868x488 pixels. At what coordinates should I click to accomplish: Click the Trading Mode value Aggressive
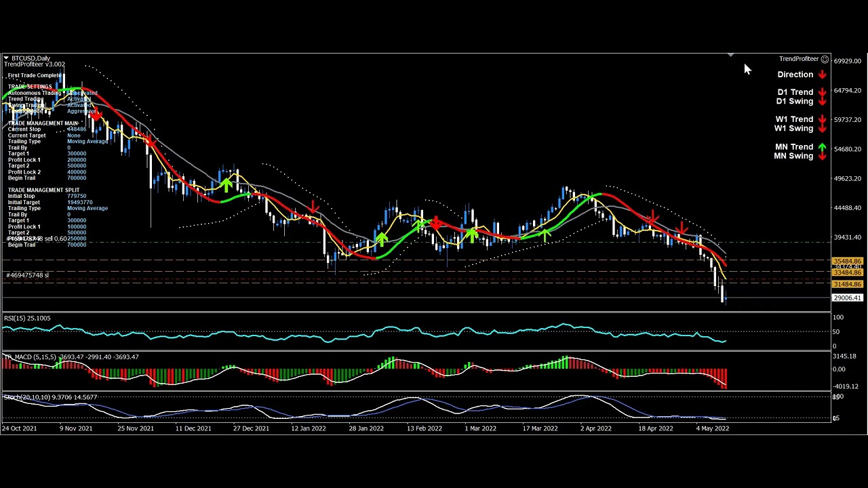point(81,111)
